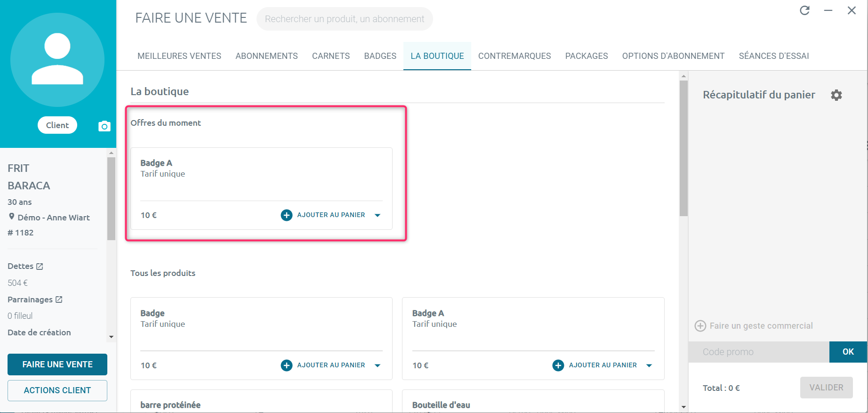
Task: Click the barre protéinée product title
Action: click(x=170, y=405)
